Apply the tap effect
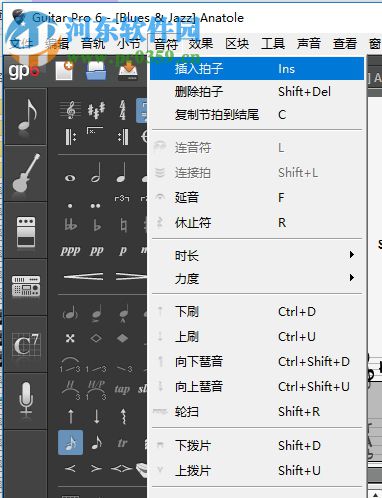Viewport: 382px width, 498px height. pos(122,389)
